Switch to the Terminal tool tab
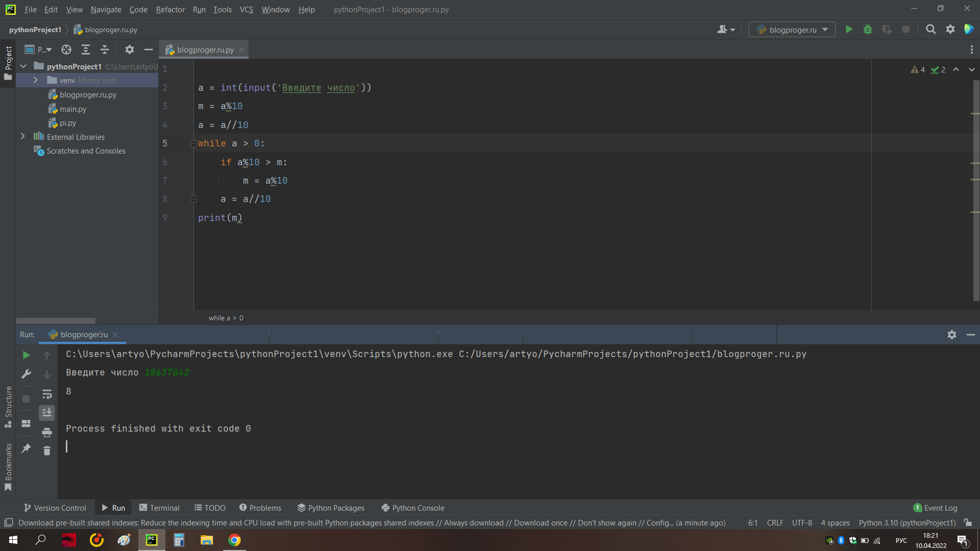 tap(159, 508)
